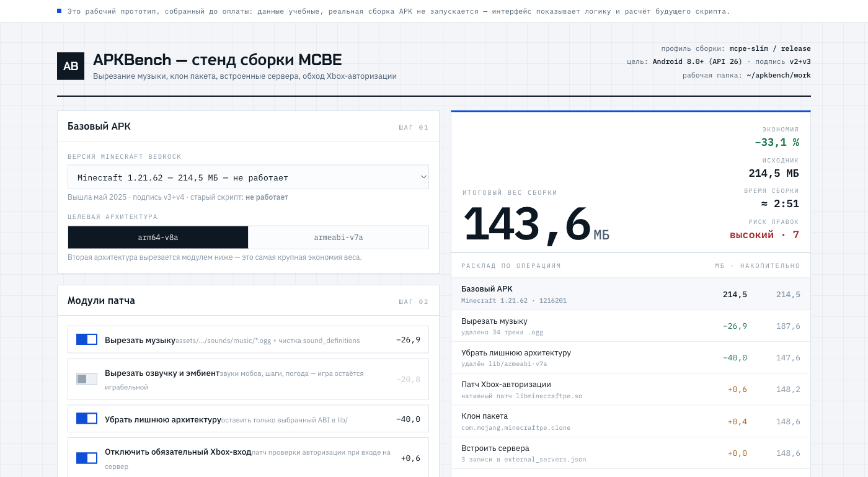This screenshot has height=477, width=868.
Task: Click "удалено 34 трека .ogg" note
Action: tap(502, 332)
